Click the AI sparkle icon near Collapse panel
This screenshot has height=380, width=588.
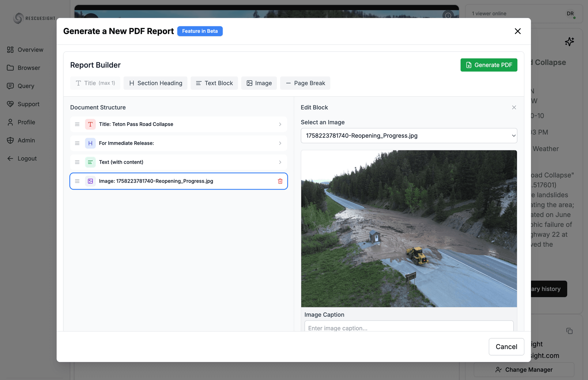[570, 41]
